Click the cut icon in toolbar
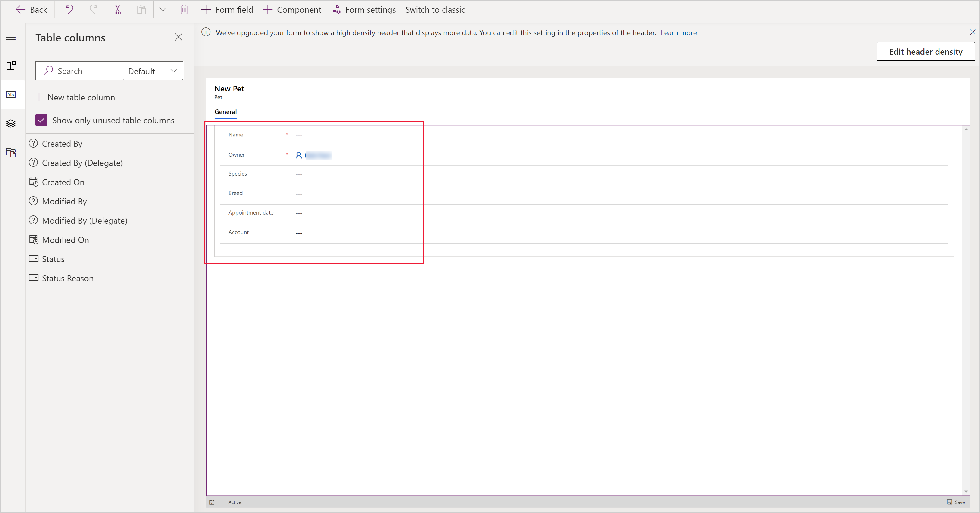This screenshot has height=513, width=980. [x=117, y=9]
